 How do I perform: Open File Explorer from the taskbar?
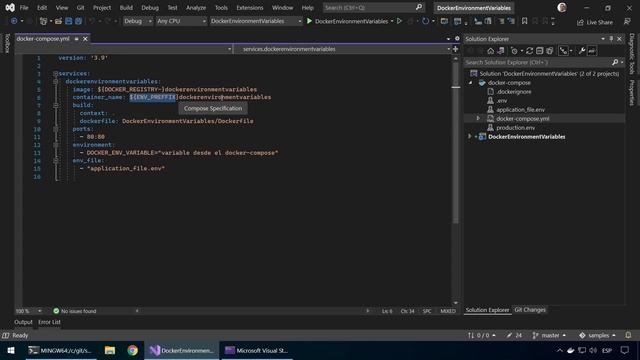(x=110, y=350)
